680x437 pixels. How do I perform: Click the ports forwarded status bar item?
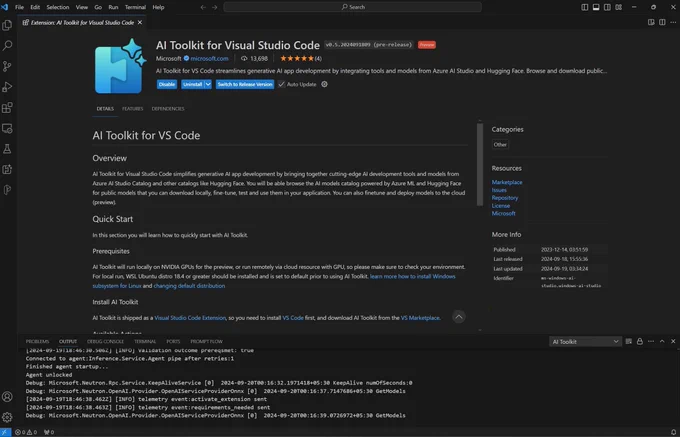(x=49, y=432)
